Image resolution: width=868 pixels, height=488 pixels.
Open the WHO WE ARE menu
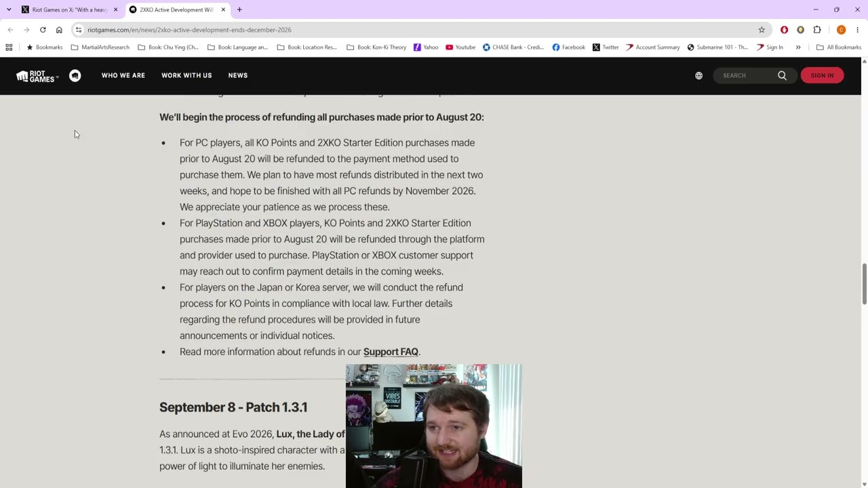click(123, 76)
